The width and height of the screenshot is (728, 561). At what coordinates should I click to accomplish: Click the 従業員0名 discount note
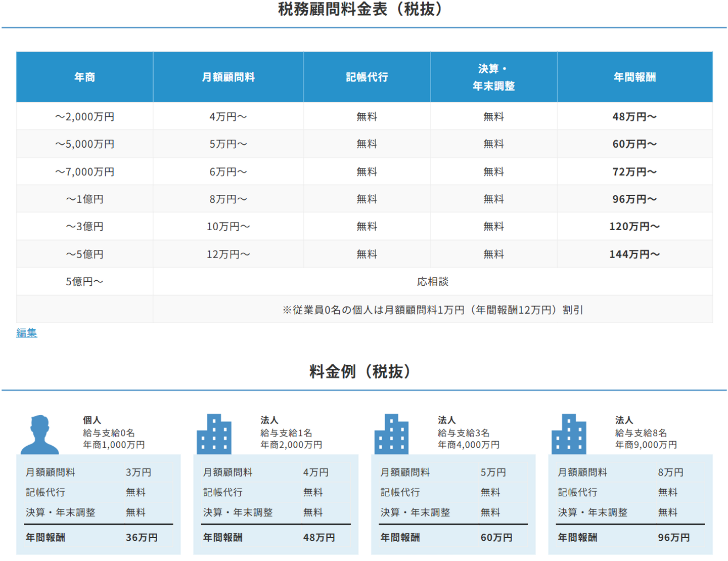(x=433, y=310)
